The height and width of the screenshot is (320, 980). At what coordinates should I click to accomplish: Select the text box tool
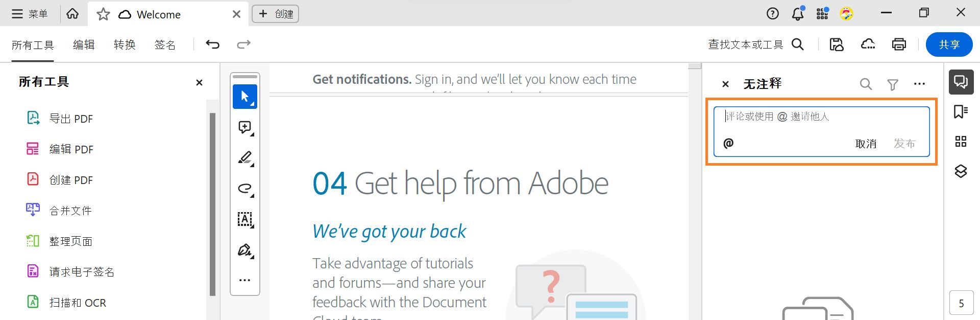(x=244, y=219)
